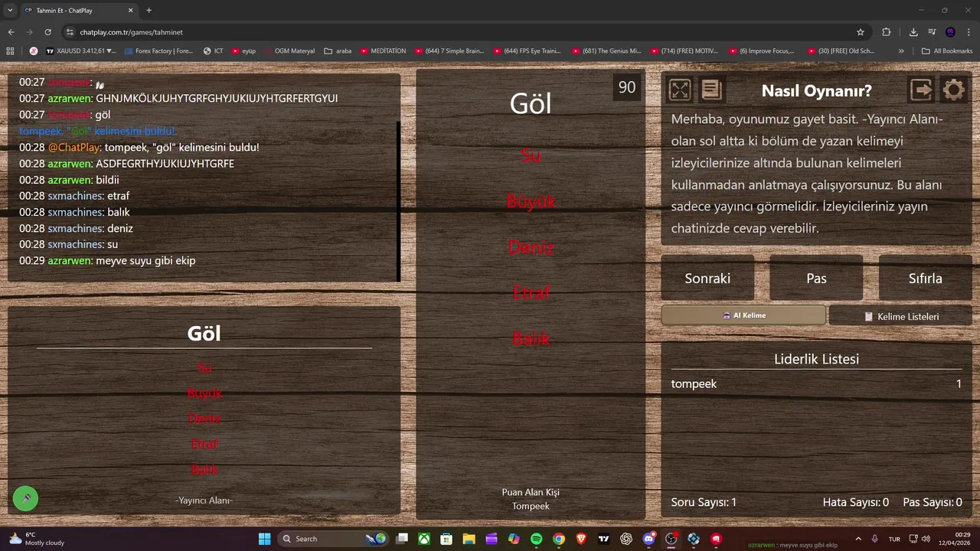Click the Sonraki button

coord(707,278)
